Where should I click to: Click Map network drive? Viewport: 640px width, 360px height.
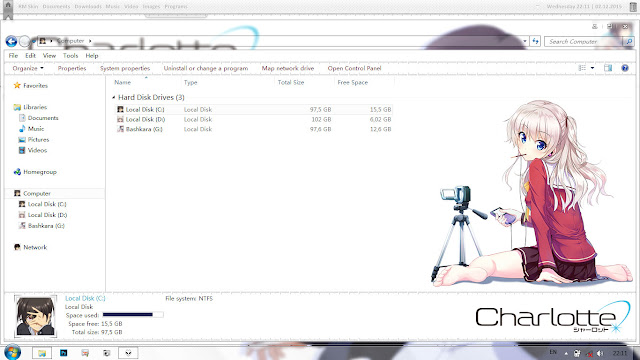point(288,68)
